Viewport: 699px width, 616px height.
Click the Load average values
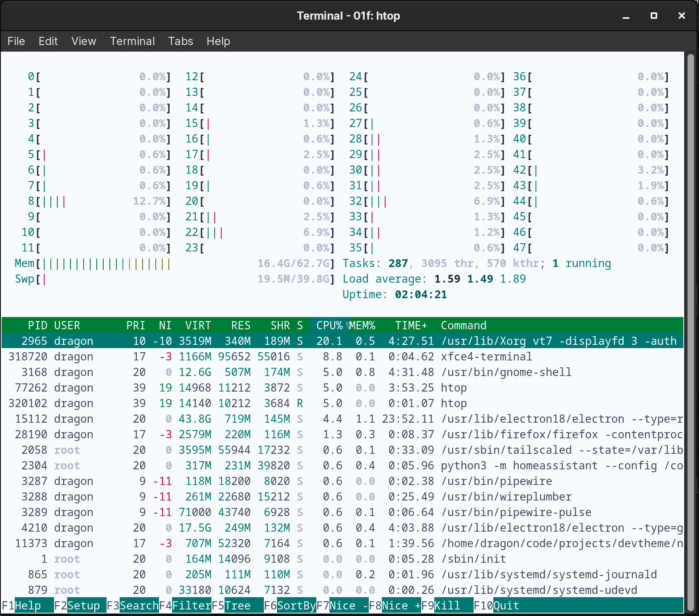point(480,279)
